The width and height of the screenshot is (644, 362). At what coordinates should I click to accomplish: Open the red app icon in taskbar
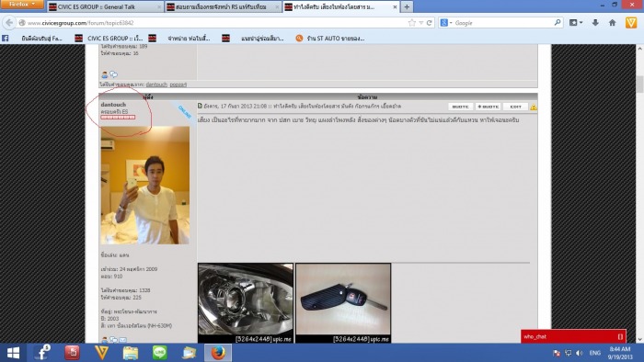(x=73, y=353)
